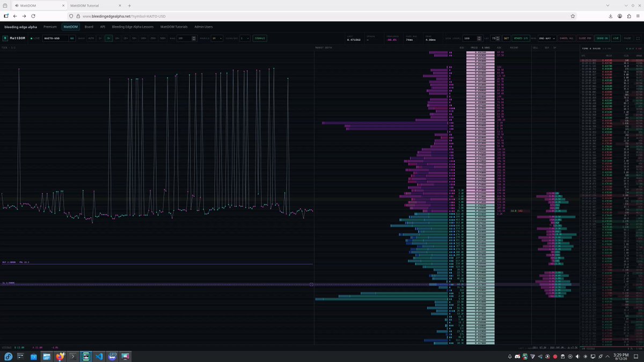Click the volume icon in system tray
The width and height of the screenshot is (644, 362).
click(x=577, y=357)
